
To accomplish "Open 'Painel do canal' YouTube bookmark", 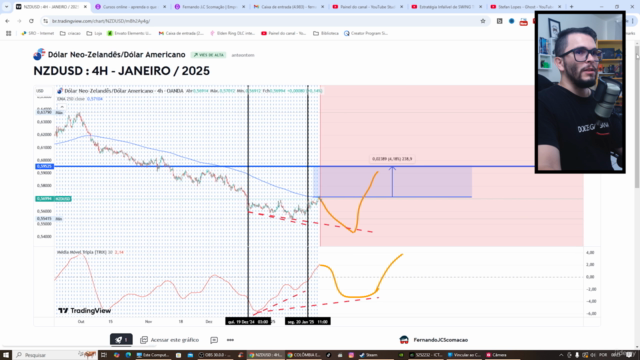I will [284, 33].
